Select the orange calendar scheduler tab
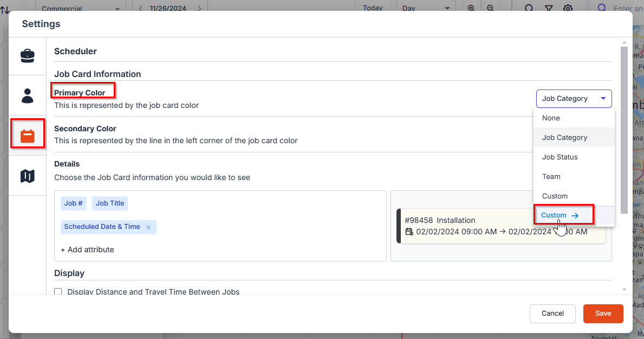 tap(28, 136)
